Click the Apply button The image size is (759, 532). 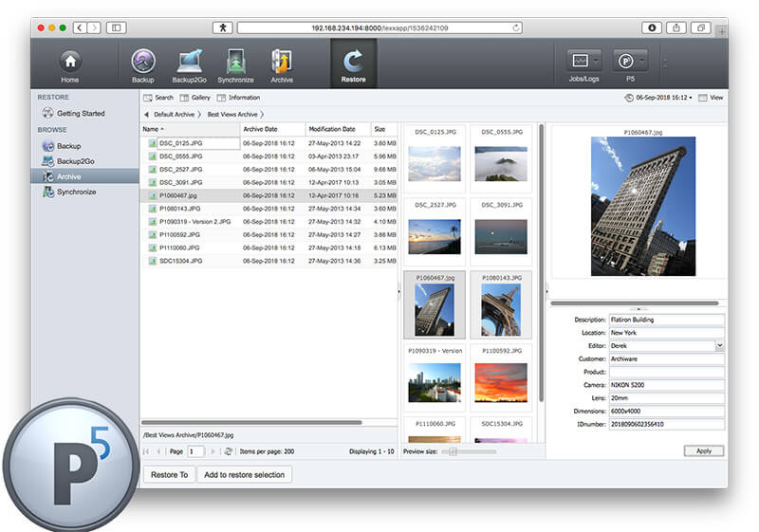704,451
